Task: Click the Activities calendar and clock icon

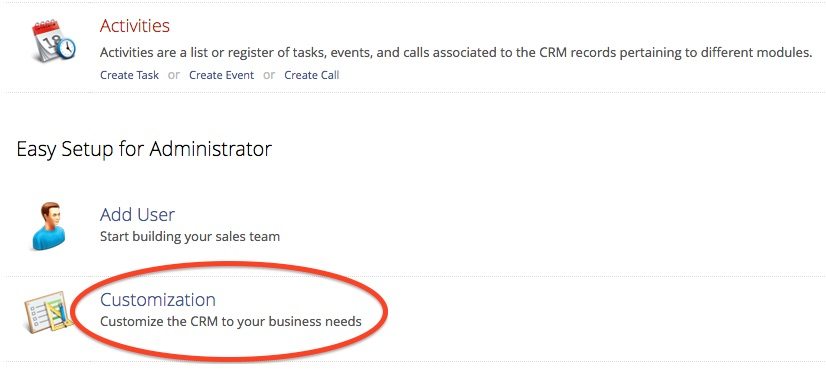Action: click(x=54, y=41)
